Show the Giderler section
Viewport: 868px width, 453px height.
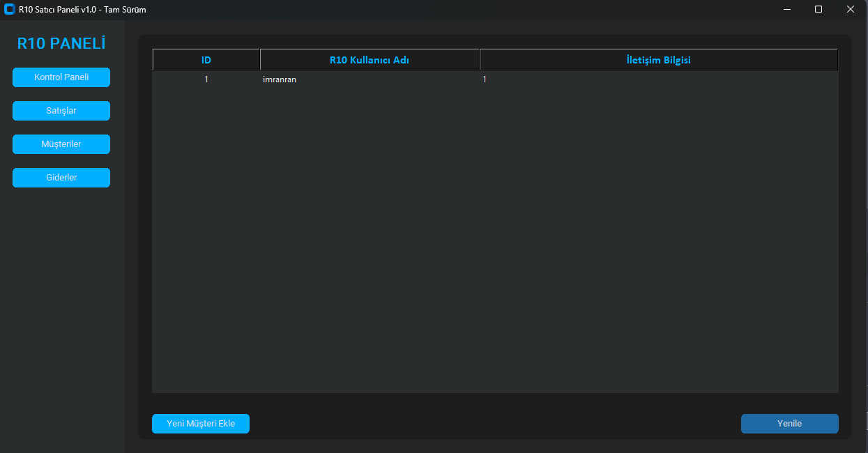[x=61, y=178]
